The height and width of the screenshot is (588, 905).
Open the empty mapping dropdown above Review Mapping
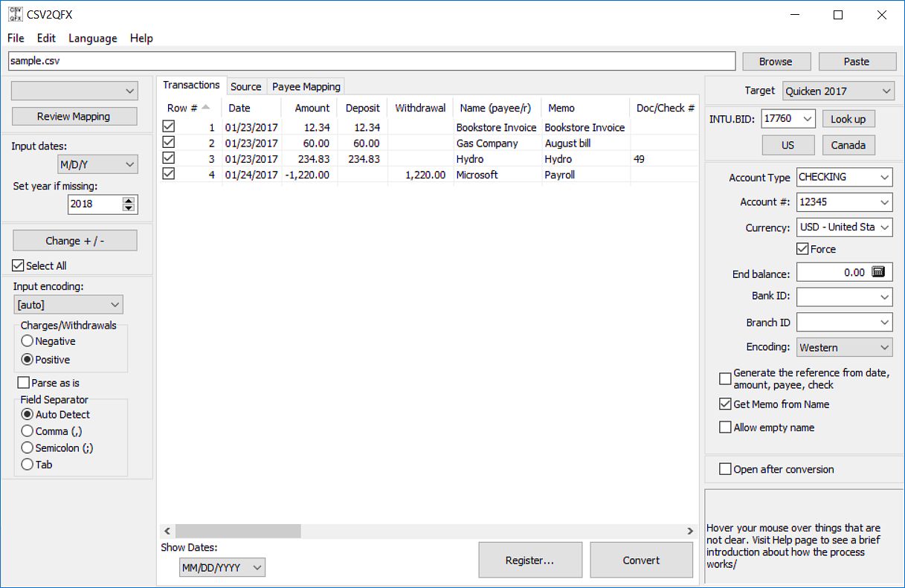click(x=75, y=91)
